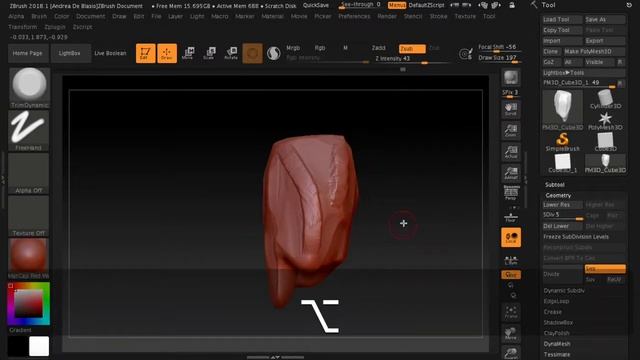
Task: Expand EdgeLoop section
Action: click(556, 301)
